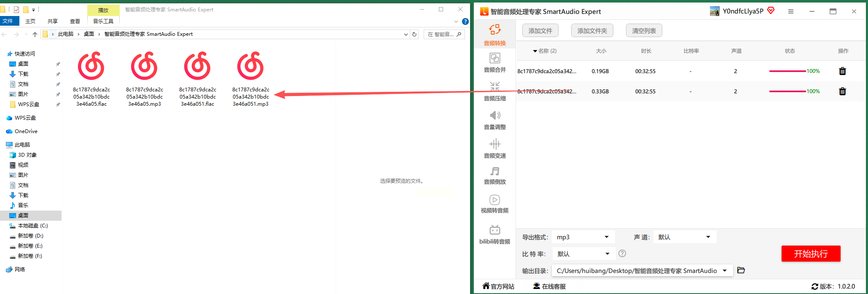Open Explorer recent locations dropdown
This screenshot has height=294, width=868.
(26, 34)
